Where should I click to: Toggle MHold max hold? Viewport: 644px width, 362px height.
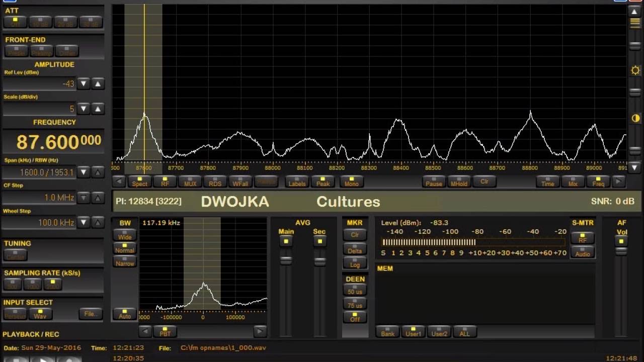click(459, 182)
